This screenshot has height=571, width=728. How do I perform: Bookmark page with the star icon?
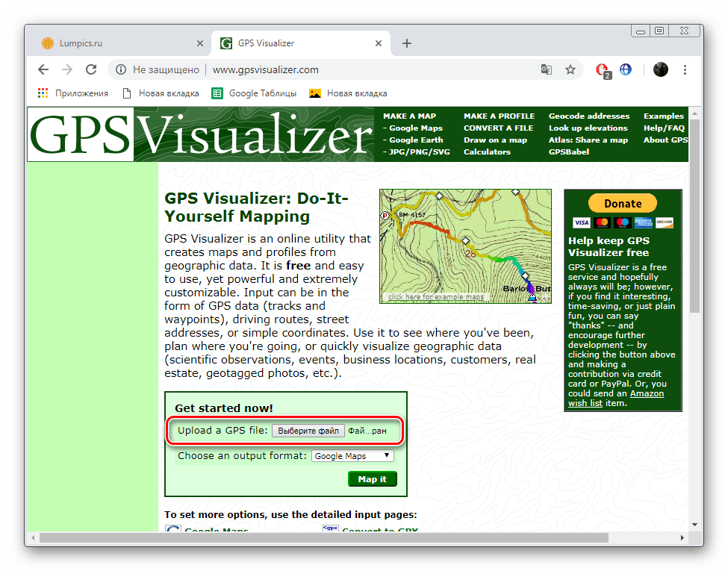[570, 69]
